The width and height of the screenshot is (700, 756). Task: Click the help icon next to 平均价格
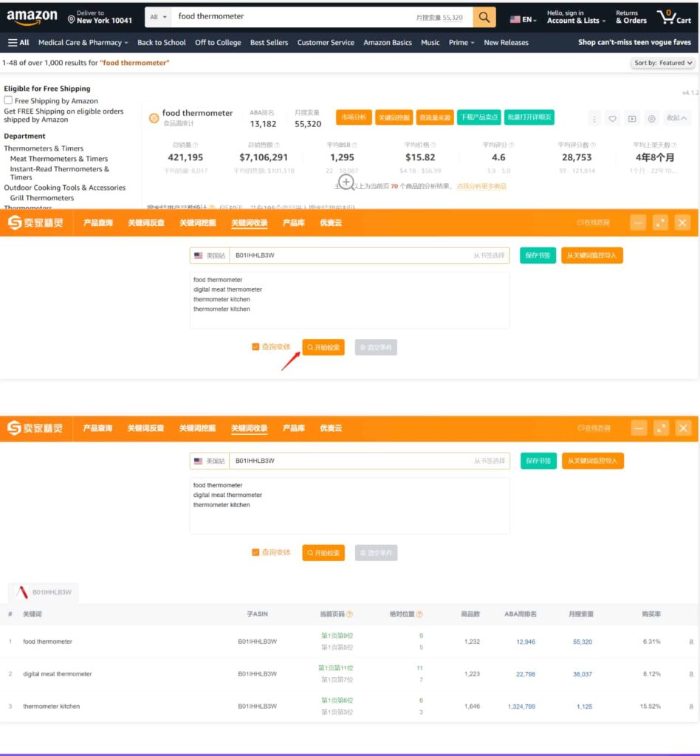(433, 145)
